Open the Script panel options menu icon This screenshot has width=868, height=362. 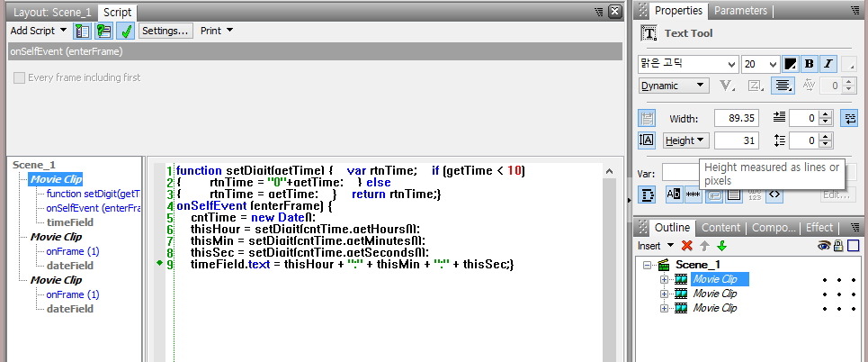coord(599,12)
